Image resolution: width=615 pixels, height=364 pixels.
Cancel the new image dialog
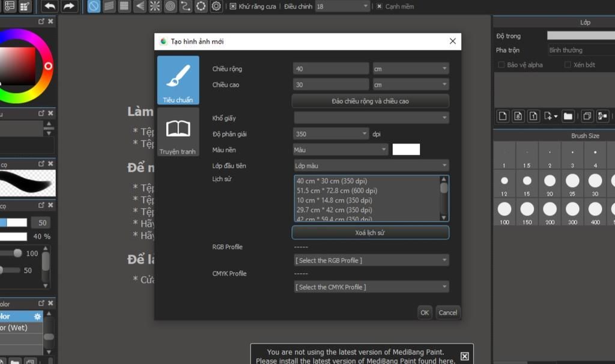(448, 312)
